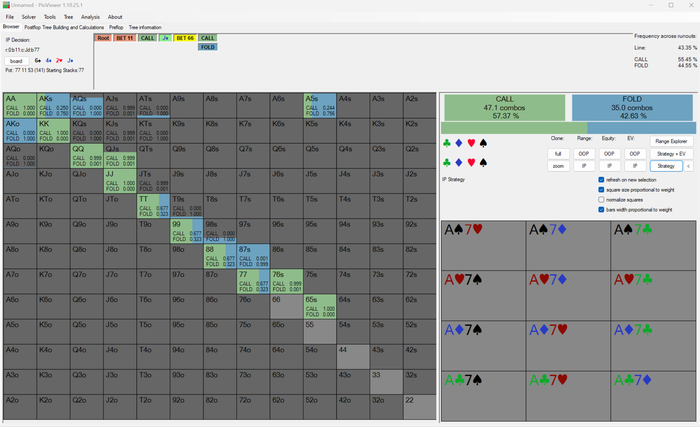Select the BET 11 tree node
700x427 pixels.
tap(125, 38)
